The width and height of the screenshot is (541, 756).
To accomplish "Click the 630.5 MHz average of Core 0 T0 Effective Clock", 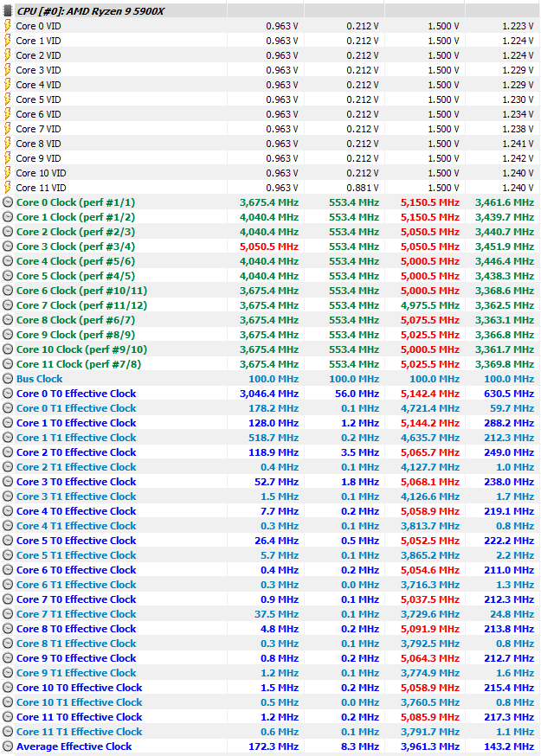I will pyautogui.click(x=509, y=394).
